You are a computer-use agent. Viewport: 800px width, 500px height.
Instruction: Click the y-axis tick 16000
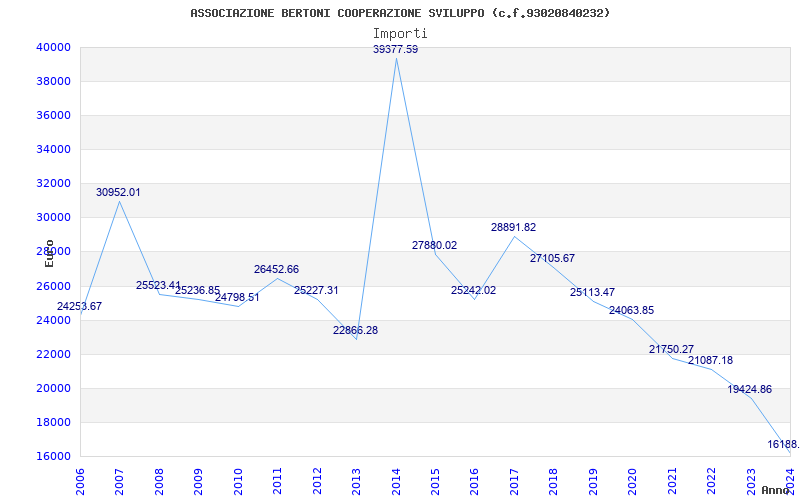(x=53, y=457)
